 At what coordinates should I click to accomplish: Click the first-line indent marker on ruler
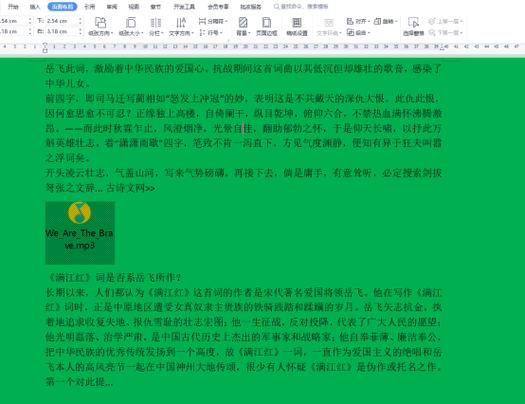45,45
